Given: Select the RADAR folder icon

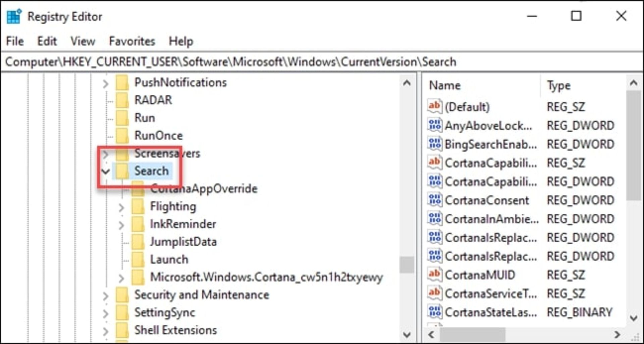Looking at the screenshot, I should pyautogui.click(x=122, y=100).
